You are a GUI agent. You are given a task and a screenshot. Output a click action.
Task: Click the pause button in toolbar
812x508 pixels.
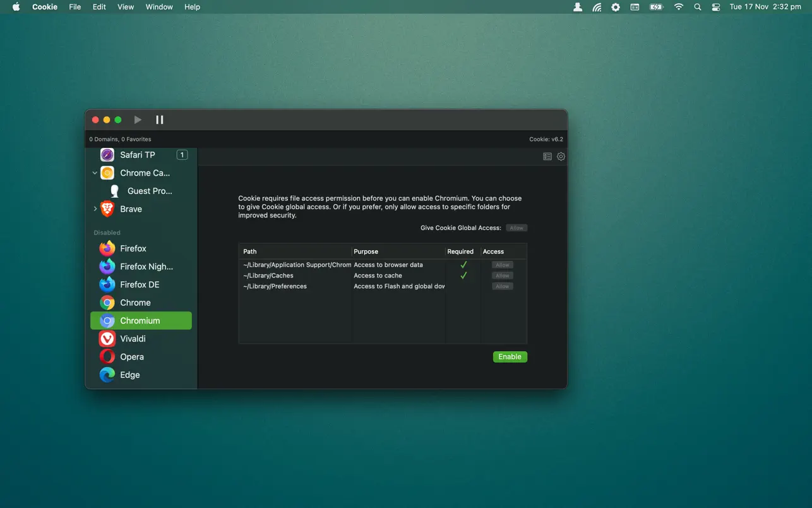point(160,119)
